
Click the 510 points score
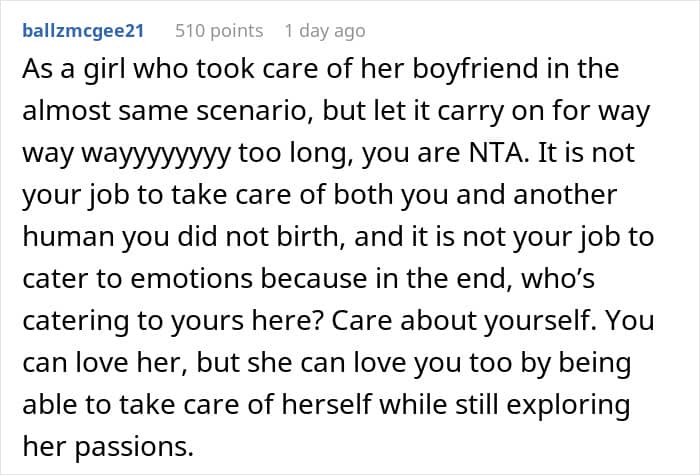tap(219, 31)
